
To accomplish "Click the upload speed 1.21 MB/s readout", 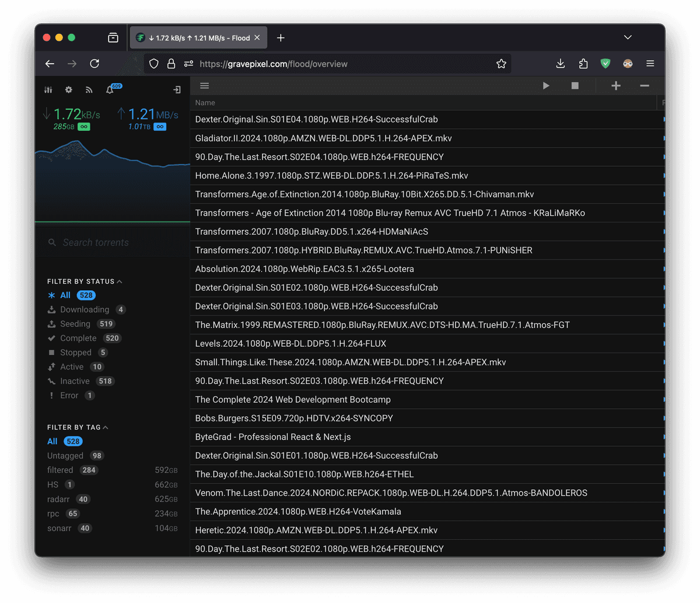I will tap(147, 114).
